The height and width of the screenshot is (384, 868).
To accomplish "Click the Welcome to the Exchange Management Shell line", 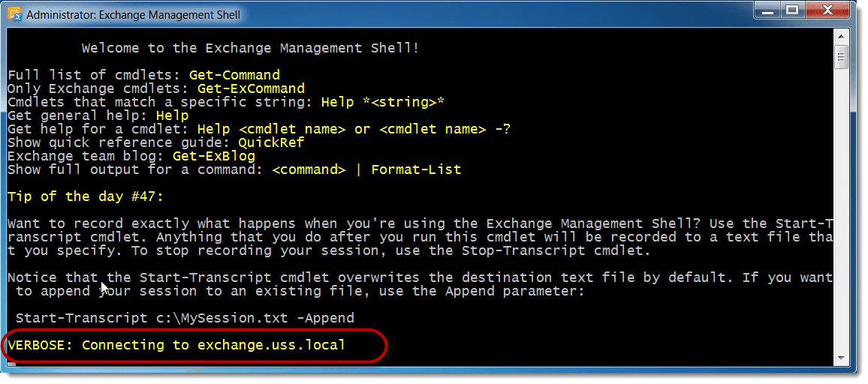I will [x=250, y=48].
